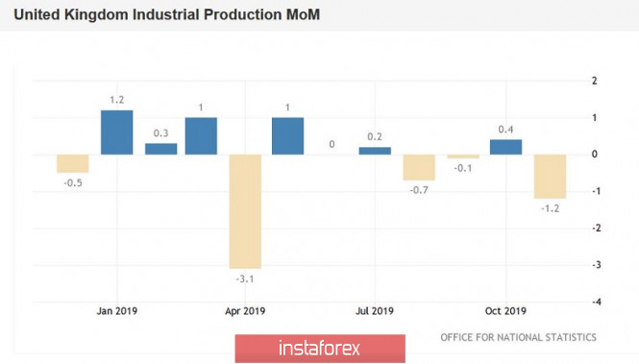Screen dimensions: 639x364
Task: Click the 0.3 blue bar
Action: coord(161,149)
